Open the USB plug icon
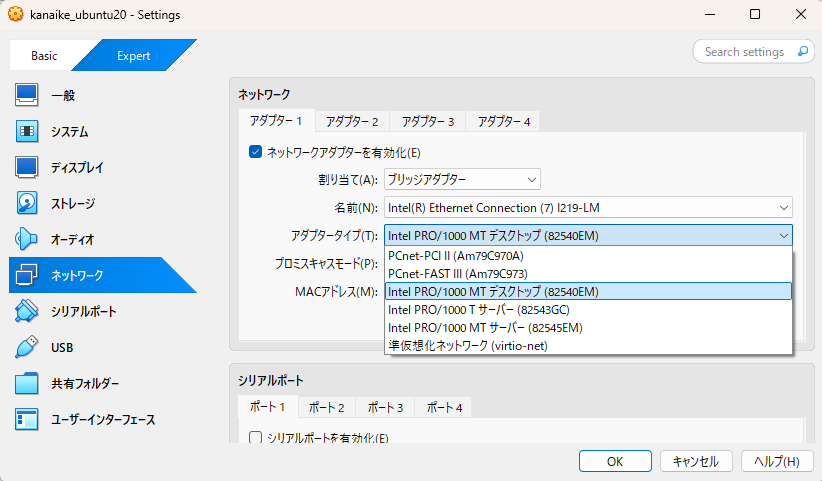 pyautogui.click(x=26, y=347)
